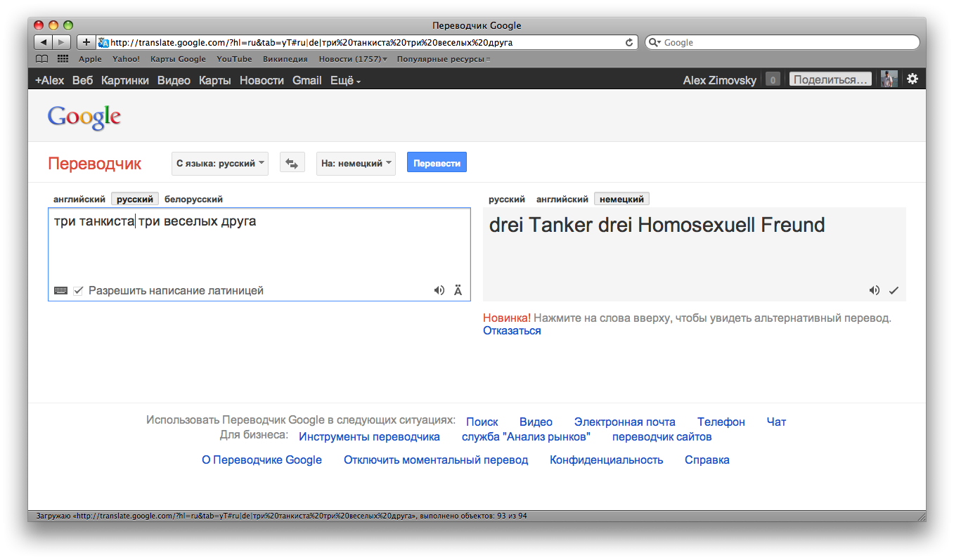Open YouTube bookmark
954x560 pixels.
234,59
